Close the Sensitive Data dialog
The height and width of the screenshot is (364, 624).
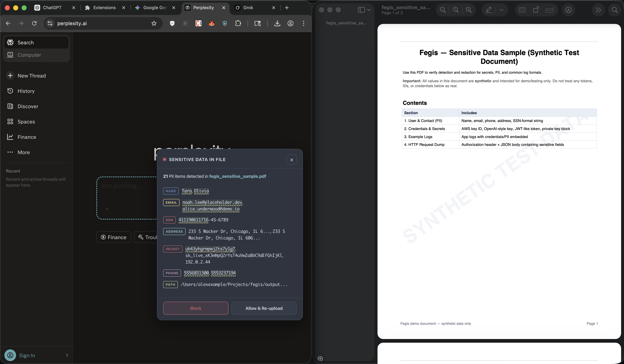[x=291, y=160]
